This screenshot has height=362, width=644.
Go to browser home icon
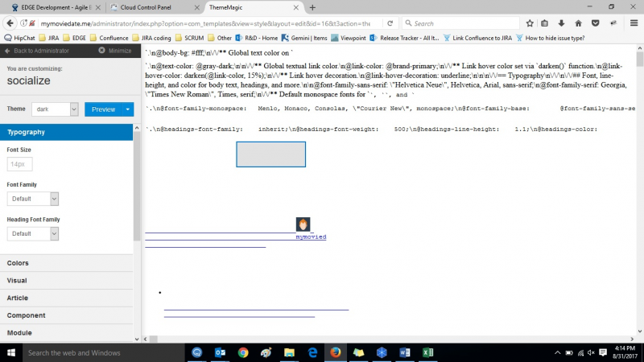pyautogui.click(x=578, y=23)
